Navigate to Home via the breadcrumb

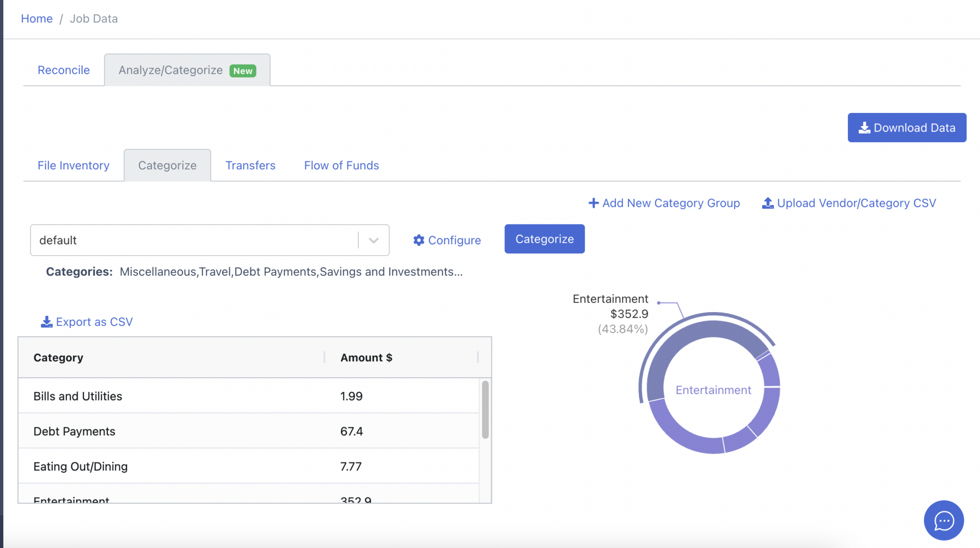click(x=37, y=18)
